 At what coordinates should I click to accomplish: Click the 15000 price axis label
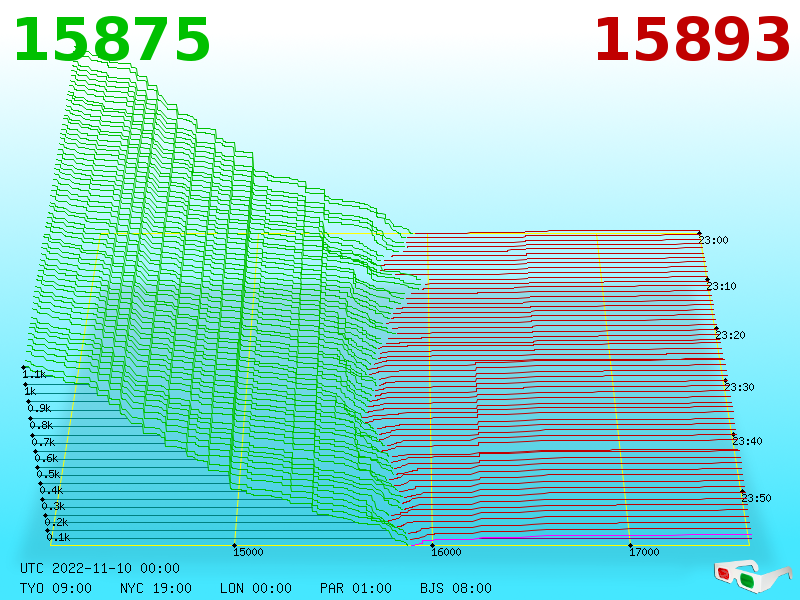(248, 552)
